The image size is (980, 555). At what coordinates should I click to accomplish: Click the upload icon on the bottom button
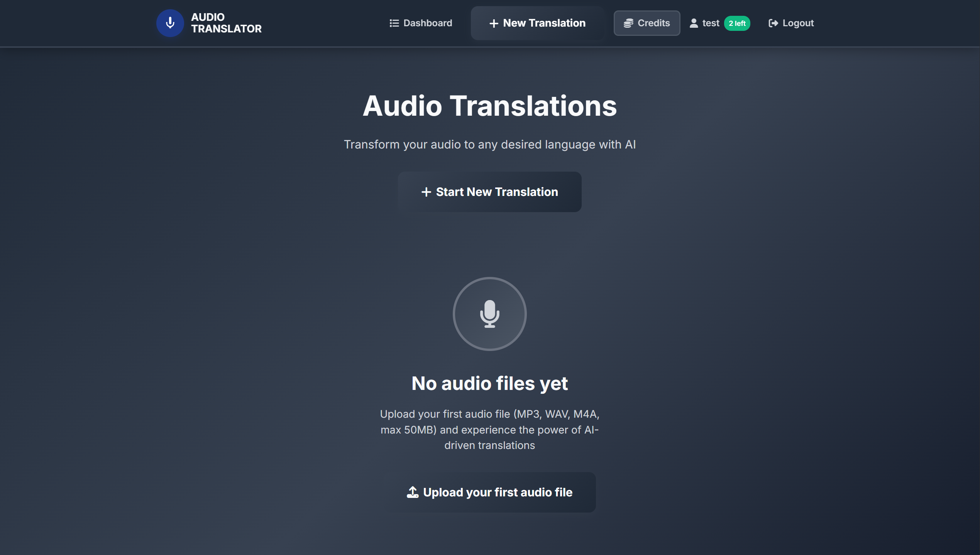(413, 492)
